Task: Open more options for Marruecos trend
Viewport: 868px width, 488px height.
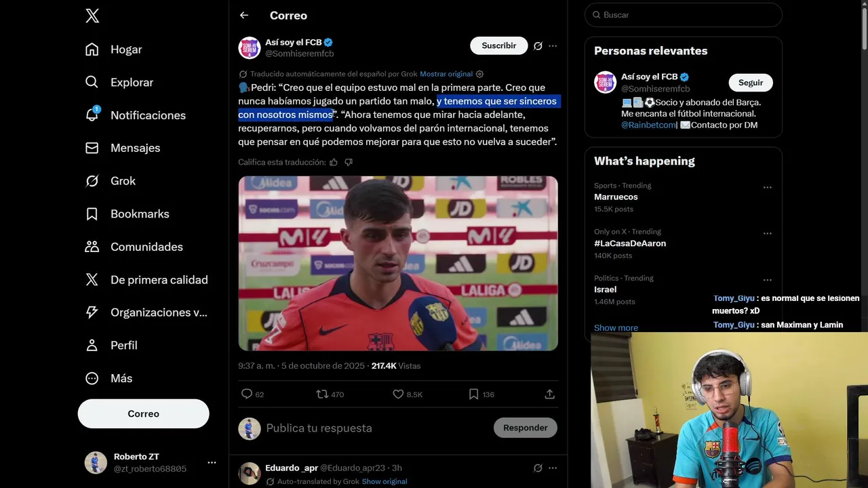Action: (767, 187)
